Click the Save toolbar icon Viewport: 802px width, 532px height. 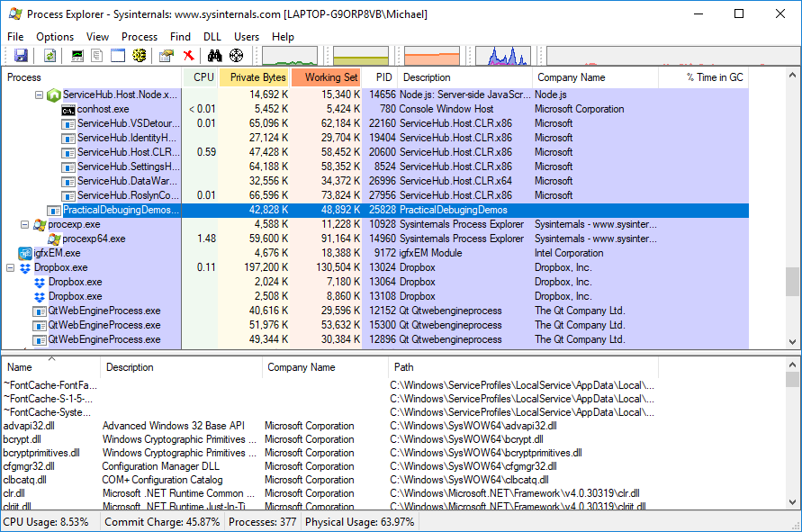coord(21,55)
